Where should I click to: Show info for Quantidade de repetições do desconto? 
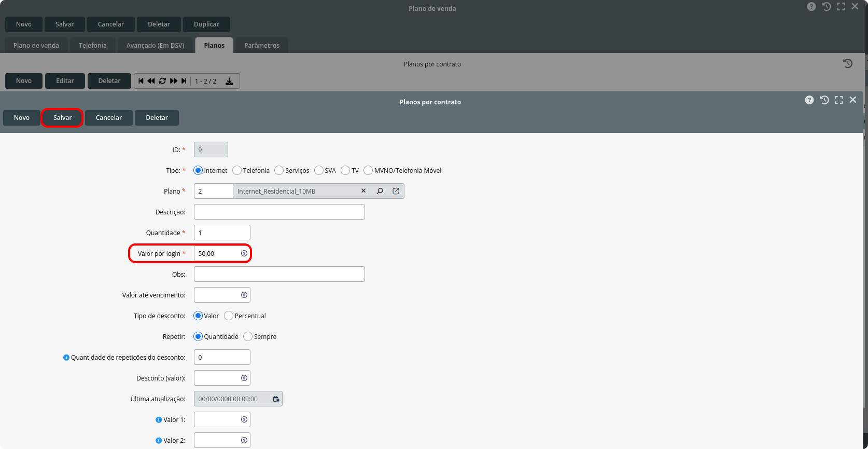click(66, 358)
